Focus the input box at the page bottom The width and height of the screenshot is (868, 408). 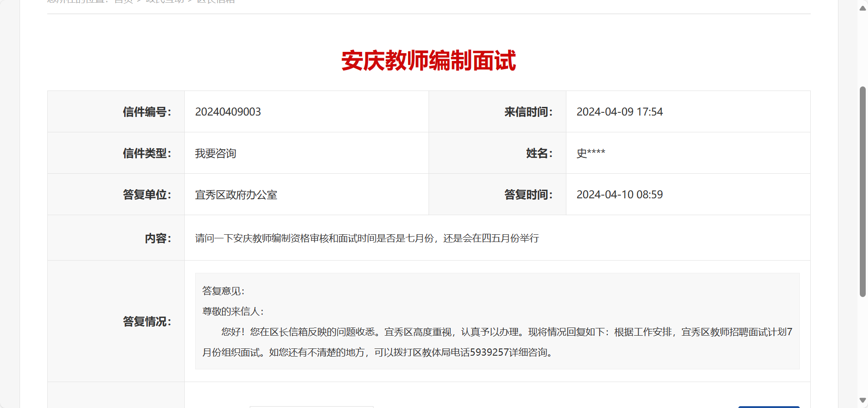coord(312,407)
